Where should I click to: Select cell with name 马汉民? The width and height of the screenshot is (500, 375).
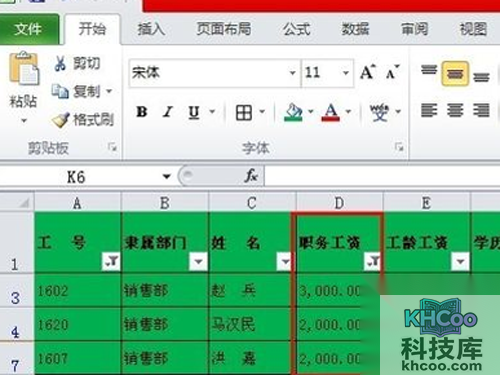(250, 324)
